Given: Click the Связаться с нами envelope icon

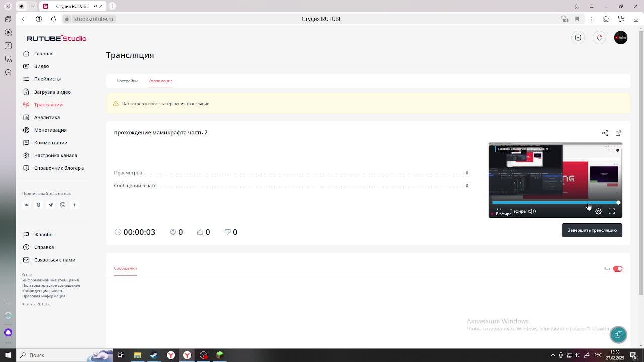Looking at the screenshot, I should [x=26, y=260].
